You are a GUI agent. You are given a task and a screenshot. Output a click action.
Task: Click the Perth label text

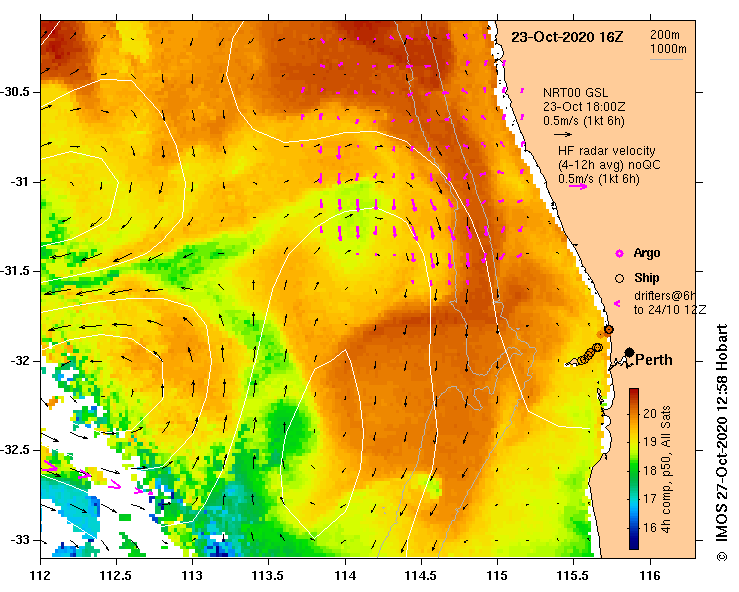(x=654, y=360)
